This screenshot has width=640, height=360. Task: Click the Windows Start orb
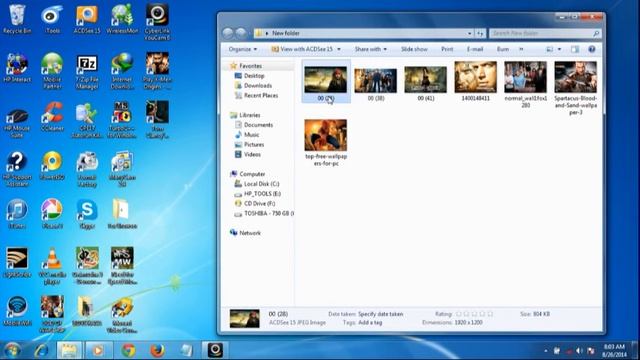click(x=12, y=350)
